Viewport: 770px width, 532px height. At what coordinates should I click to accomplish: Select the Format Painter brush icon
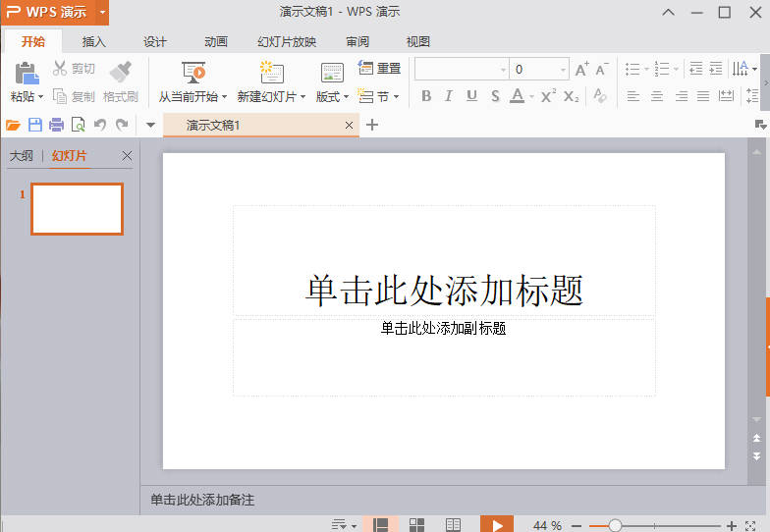click(x=121, y=73)
